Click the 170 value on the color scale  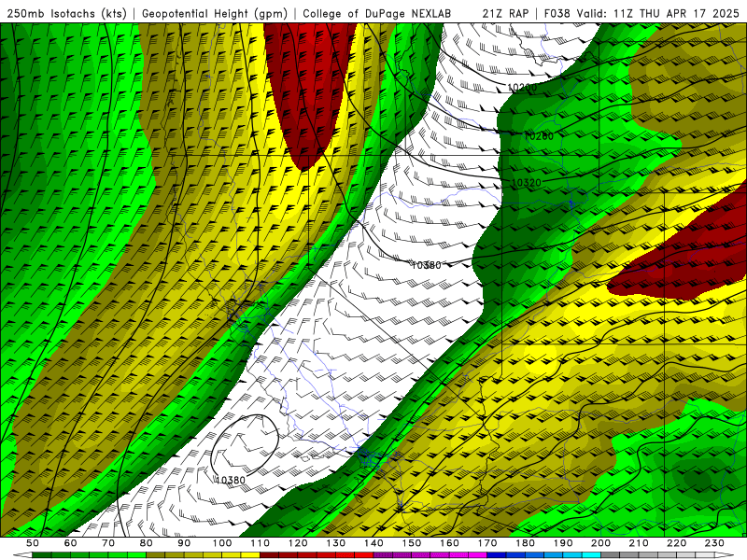point(487,543)
